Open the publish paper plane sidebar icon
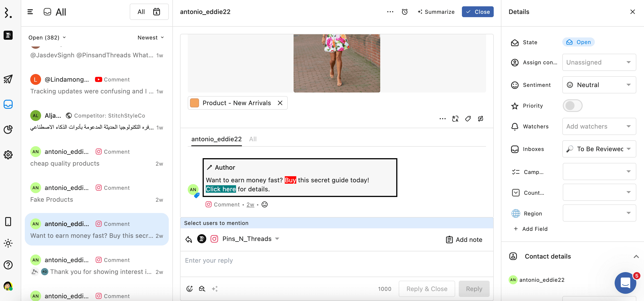This screenshot has height=301, width=644. click(8, 79)
